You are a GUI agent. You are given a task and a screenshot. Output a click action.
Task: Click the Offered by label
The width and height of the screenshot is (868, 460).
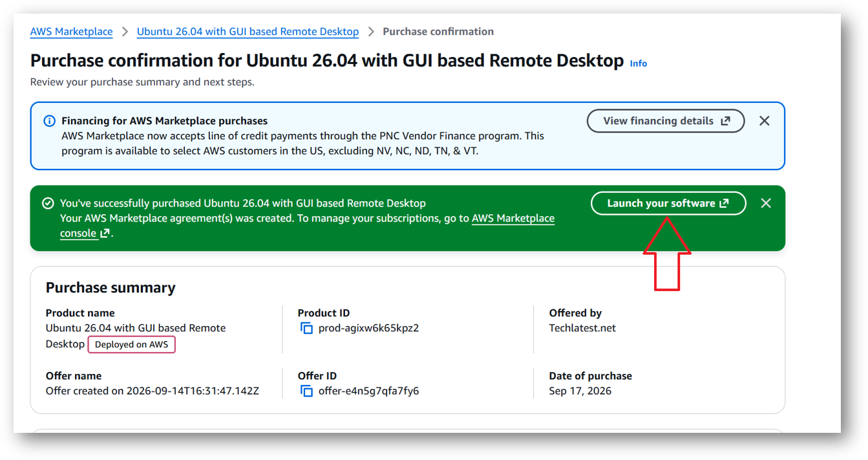pos(575,313)
